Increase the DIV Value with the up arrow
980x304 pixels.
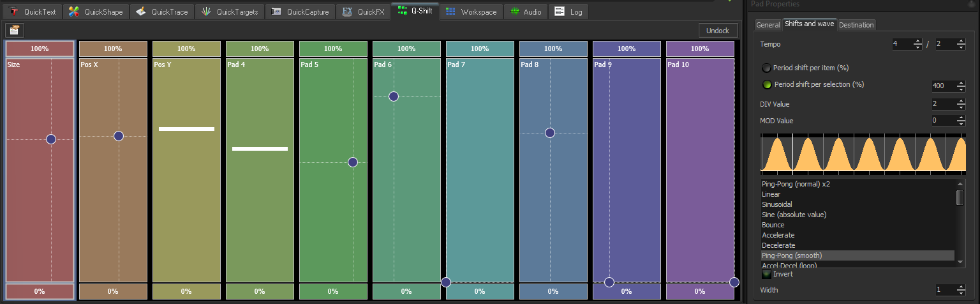tap(961, 101)
